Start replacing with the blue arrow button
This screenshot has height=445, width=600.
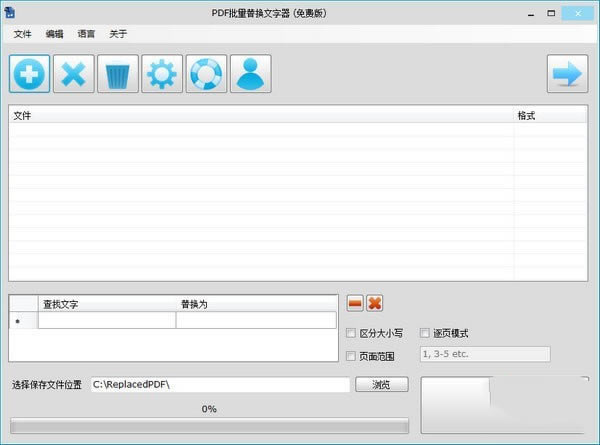coord(567,73)
